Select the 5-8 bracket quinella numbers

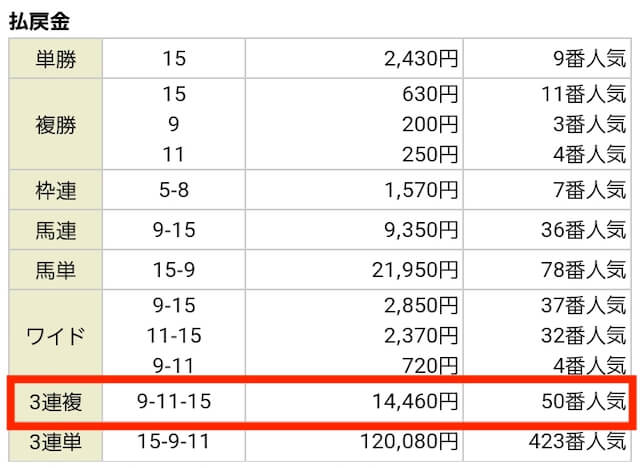point(174,190)
